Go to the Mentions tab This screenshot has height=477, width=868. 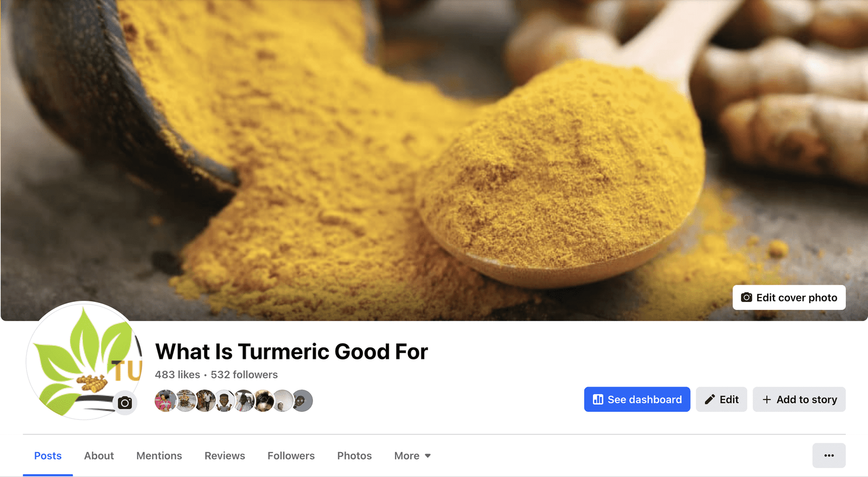[x=159, y=456]
